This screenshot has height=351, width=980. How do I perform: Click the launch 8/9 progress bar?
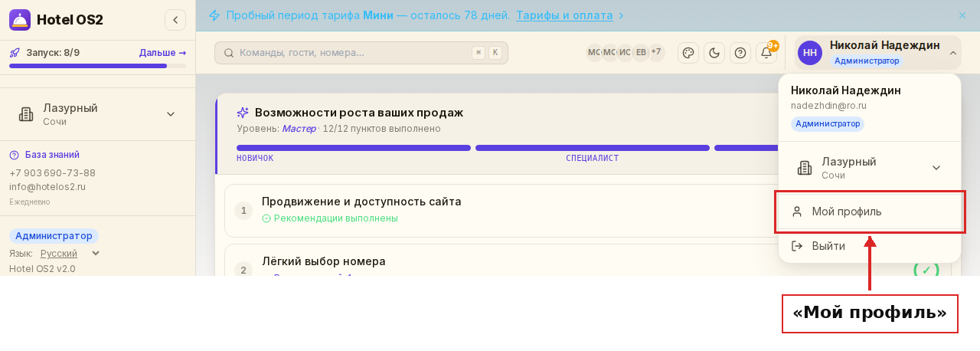click(97, 66)
